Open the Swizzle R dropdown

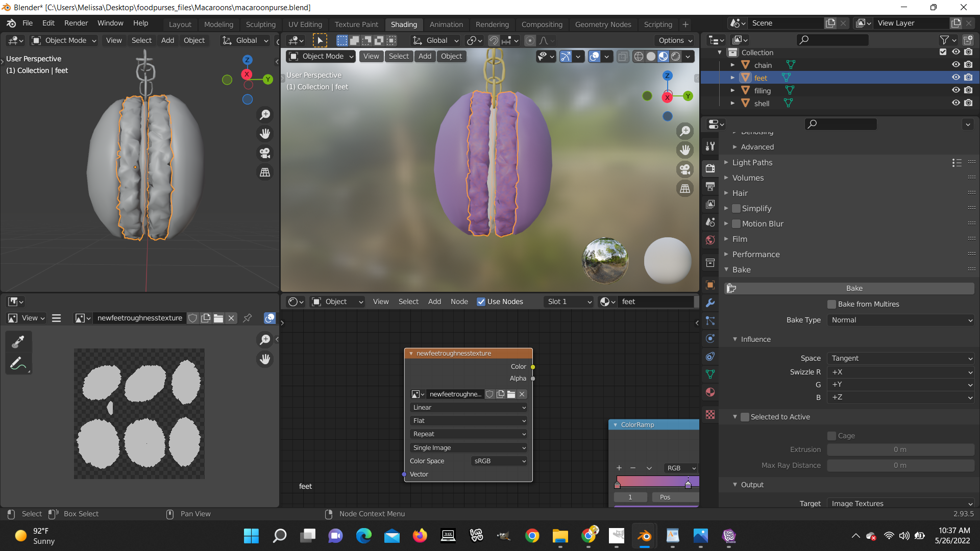click(x=901, y=372)
